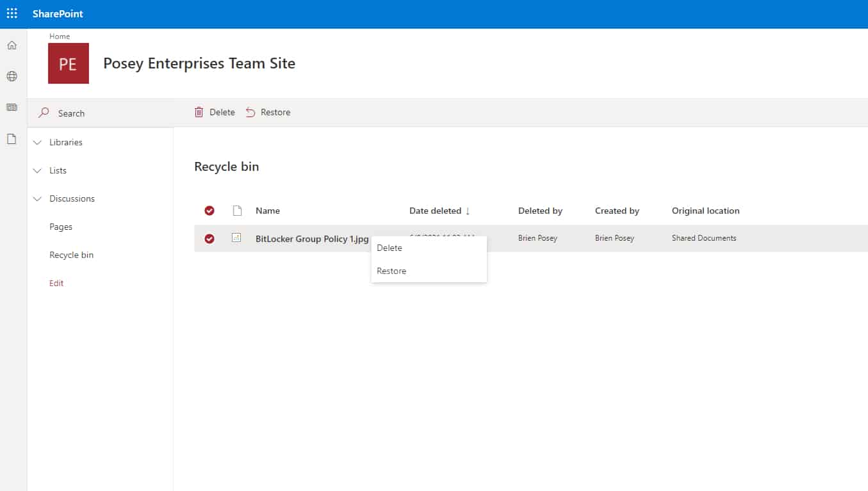This screenshot has height=491, width=868.
Task: Click the file type column header icon
Action: click(x=237, y=211)
